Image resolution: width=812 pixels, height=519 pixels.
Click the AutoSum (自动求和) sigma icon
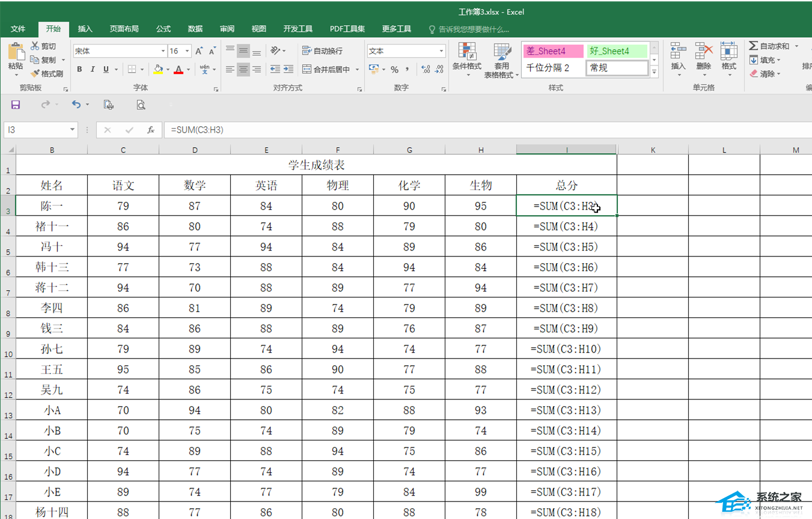(x=754, y=46)
